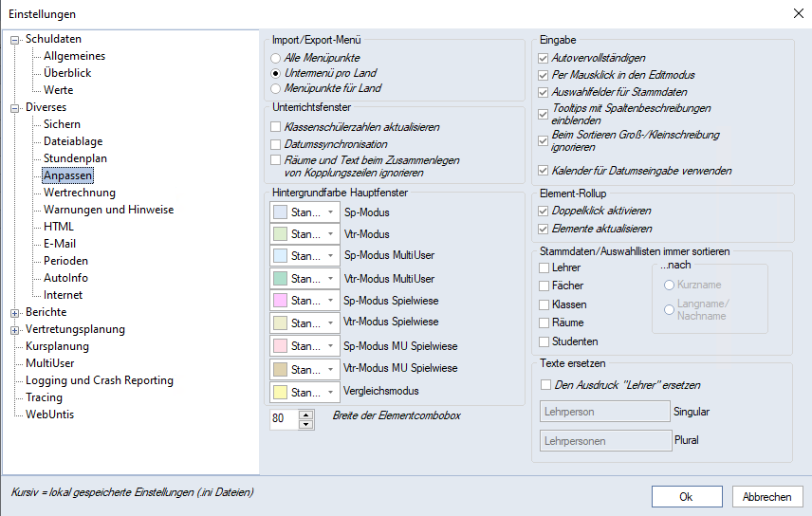Viewport: 812px width, 516px height.
Task: Expand the Vertretungsplanung tree node
Action: point(15,330)
